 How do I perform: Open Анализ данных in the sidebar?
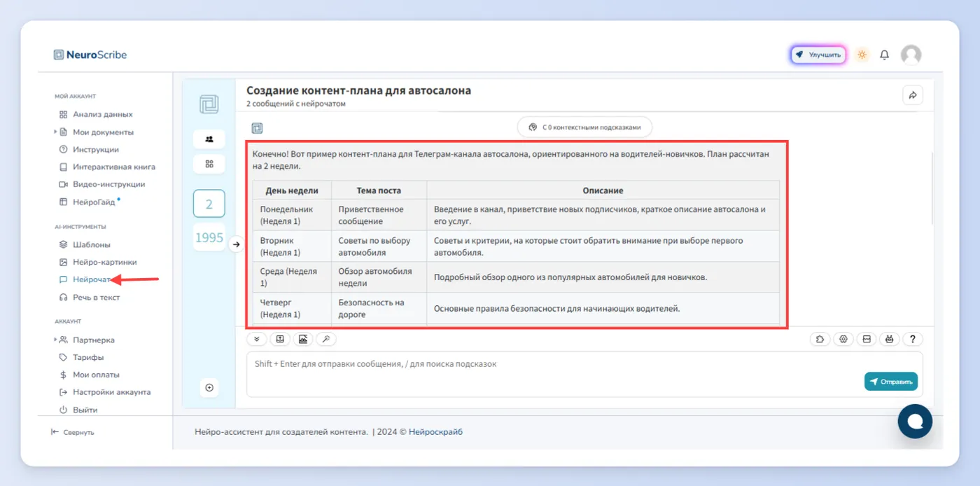pos(95,114)
